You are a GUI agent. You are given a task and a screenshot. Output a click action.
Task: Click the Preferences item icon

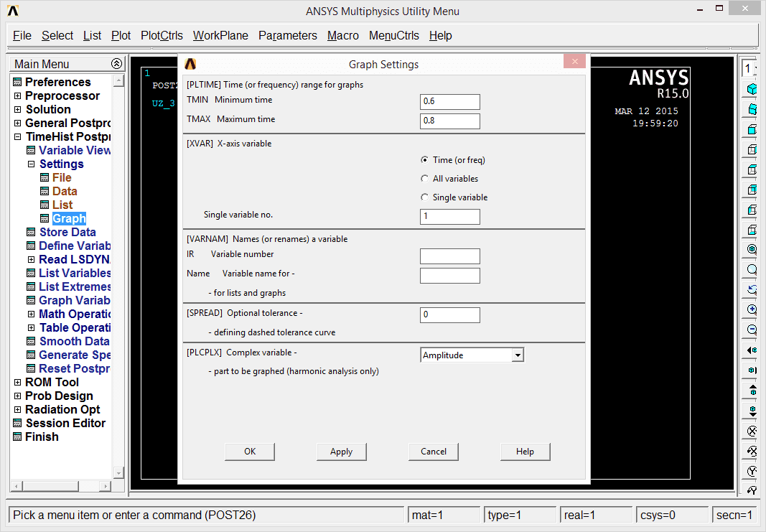click(x=17, y=82)
